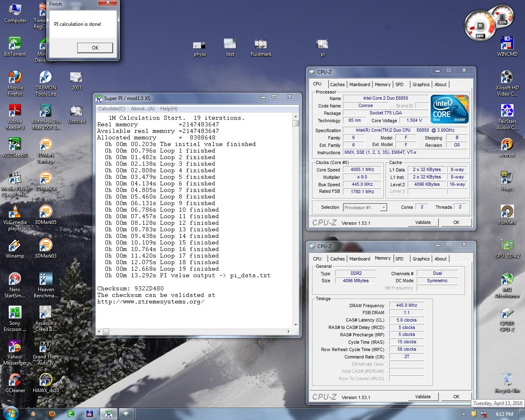Open Xilisoft HD Video Converter icon
Image resolution: width=525 pixels, height=420 pixels.
click(507, 83)
